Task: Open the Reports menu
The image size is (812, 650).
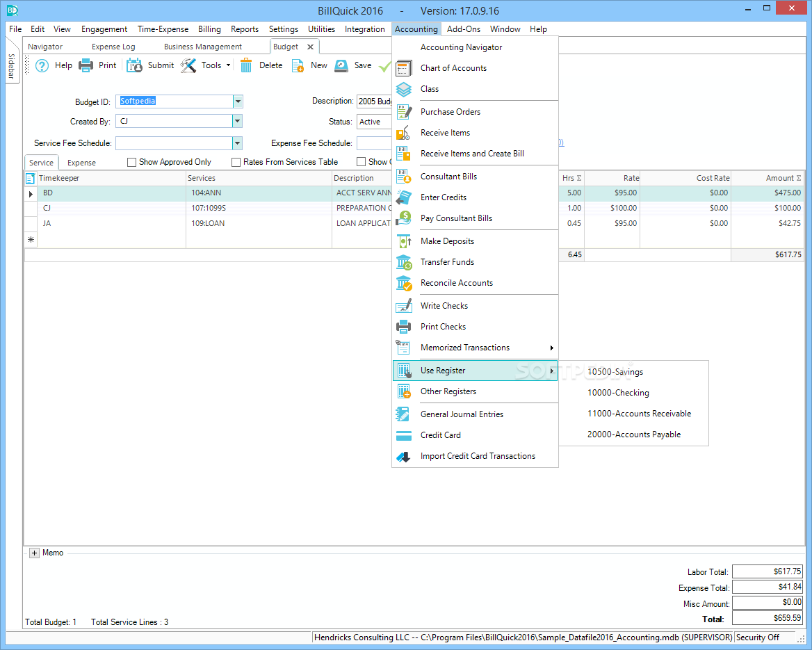Action: click(x=245, y=29)
